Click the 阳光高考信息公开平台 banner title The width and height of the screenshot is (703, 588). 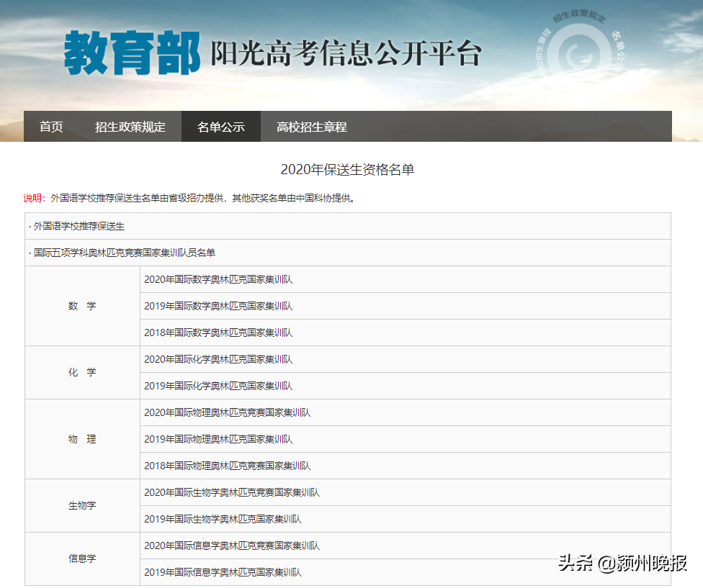coord(346,52)
